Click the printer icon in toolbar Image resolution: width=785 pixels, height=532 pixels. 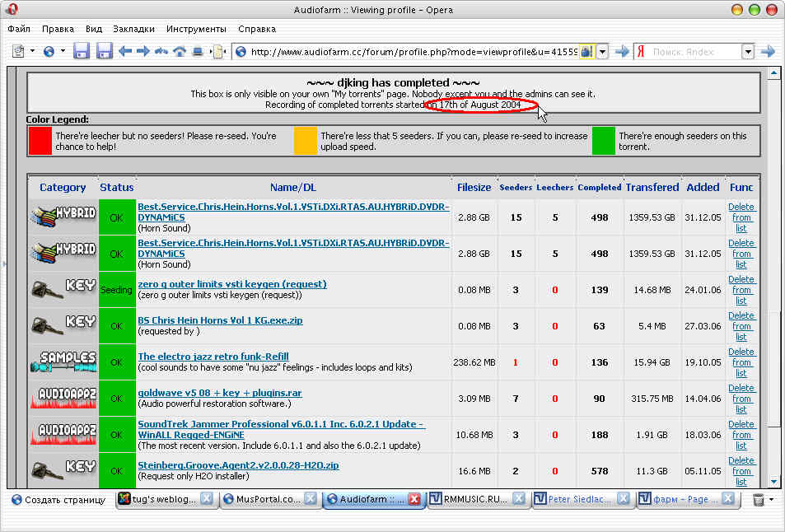coord(198,51)
